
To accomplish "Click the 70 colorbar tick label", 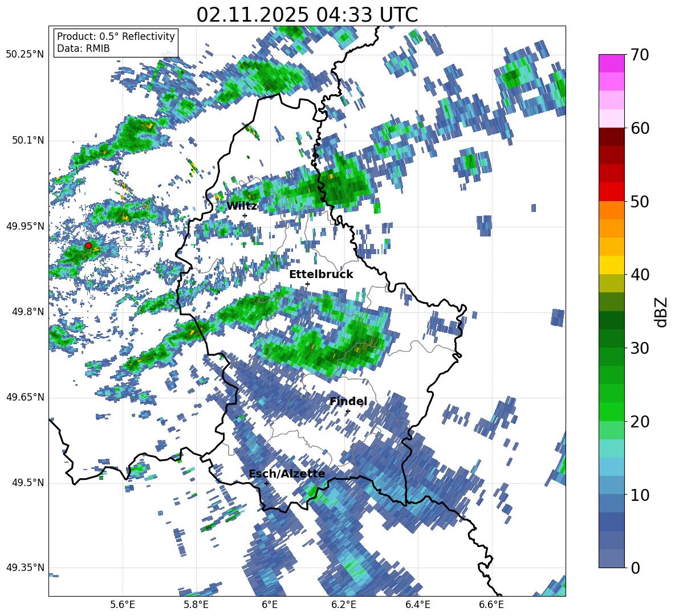I will tap(640, 55).
